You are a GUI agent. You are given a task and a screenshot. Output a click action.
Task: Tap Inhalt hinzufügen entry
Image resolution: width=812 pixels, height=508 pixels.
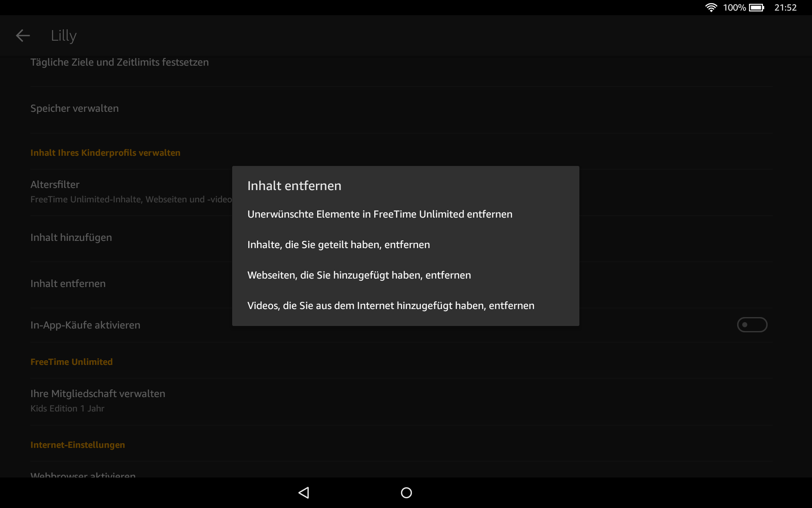[71, 237]
